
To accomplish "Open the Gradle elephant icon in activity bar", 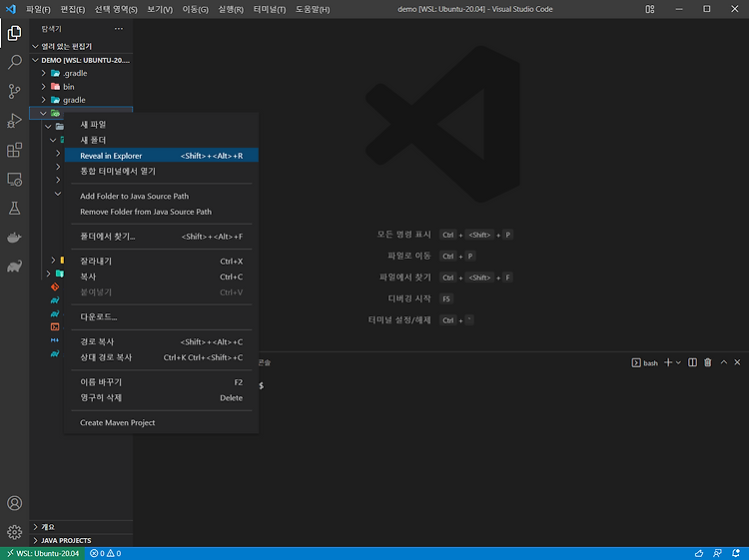I will 14,267.
